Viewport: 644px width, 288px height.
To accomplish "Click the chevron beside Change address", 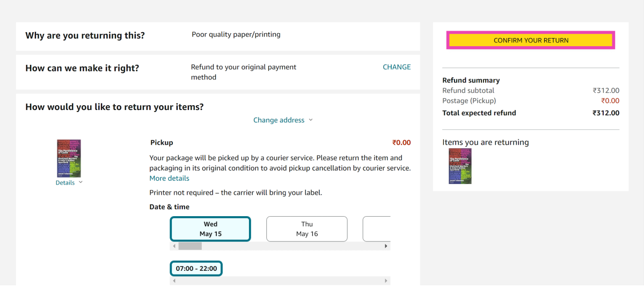I will tap(311, 120).
